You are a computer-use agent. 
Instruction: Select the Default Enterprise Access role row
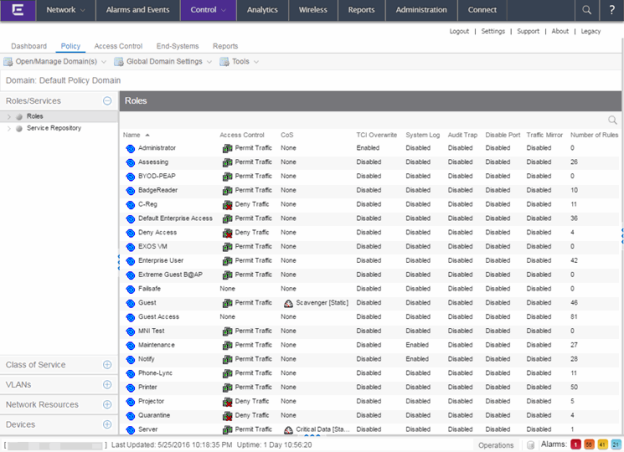[x=370, y=218]
